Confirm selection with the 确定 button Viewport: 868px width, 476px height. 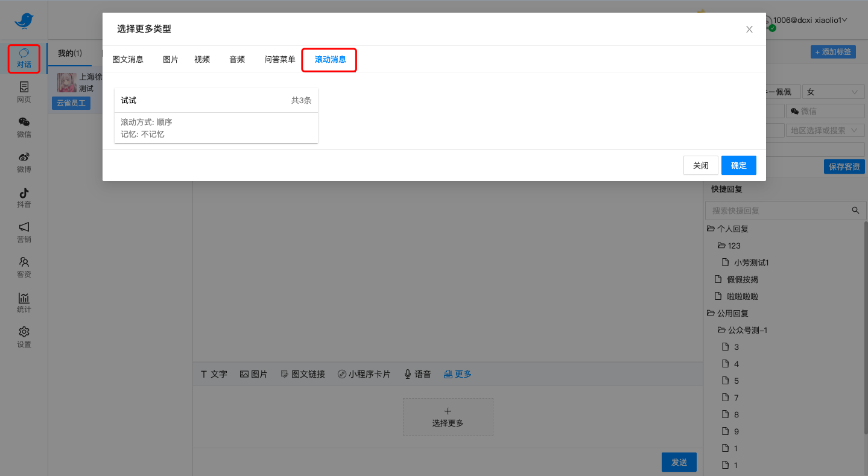tap(738, 165)
